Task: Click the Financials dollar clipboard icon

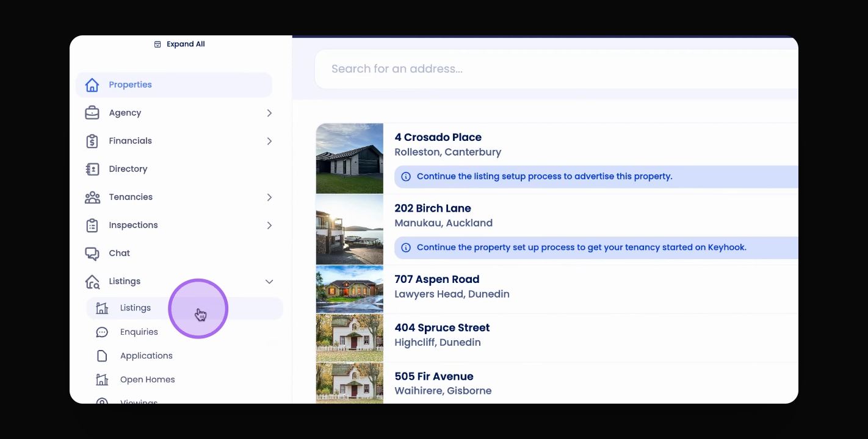Action: click(x=92, y=141)
